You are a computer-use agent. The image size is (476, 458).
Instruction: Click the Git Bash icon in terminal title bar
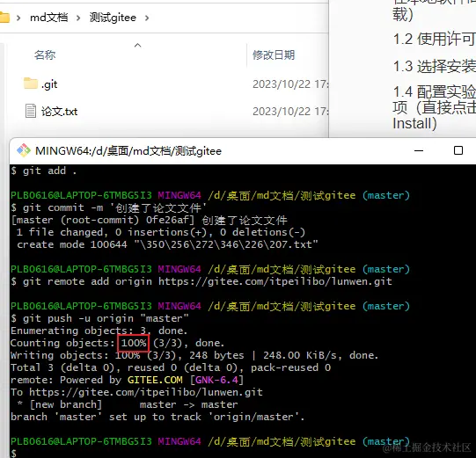[x=24, y=150]
